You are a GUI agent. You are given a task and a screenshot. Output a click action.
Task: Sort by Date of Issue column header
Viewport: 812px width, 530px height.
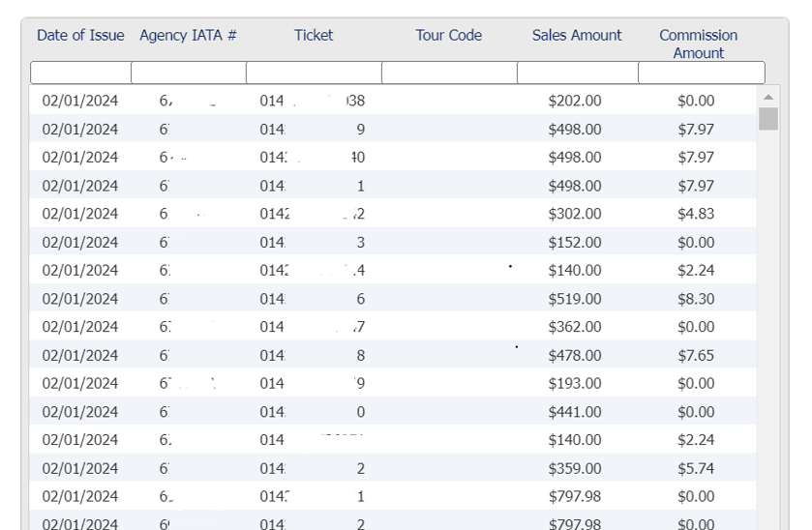pyautogui.click(x=80, y=36)
